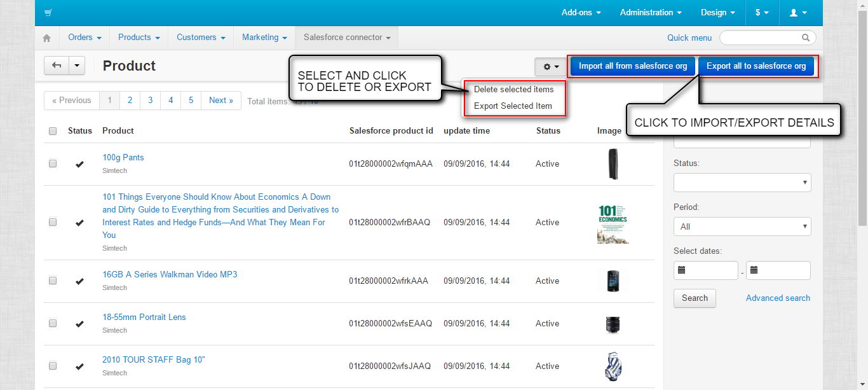The height and width of the screenshot is (390, 868).
Task: Open the end date calendar picker
Action: [x=754, y=270]
